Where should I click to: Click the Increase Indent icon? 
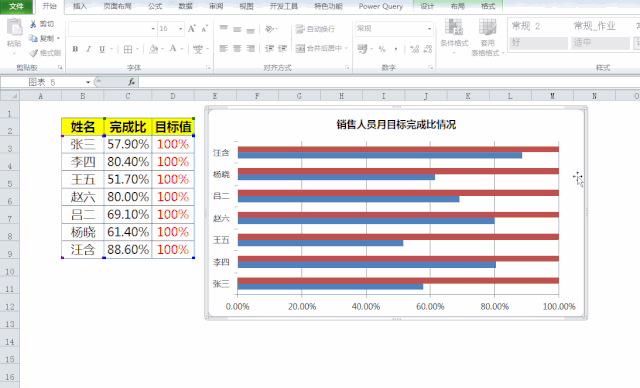[282, 49]
